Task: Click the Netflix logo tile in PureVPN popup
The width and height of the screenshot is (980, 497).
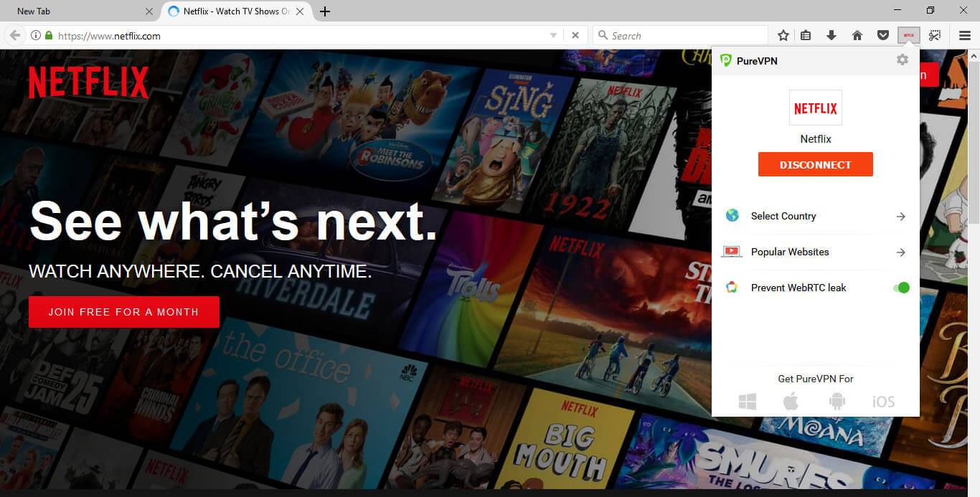Action: pyautogui.click(x=816, y=108)
